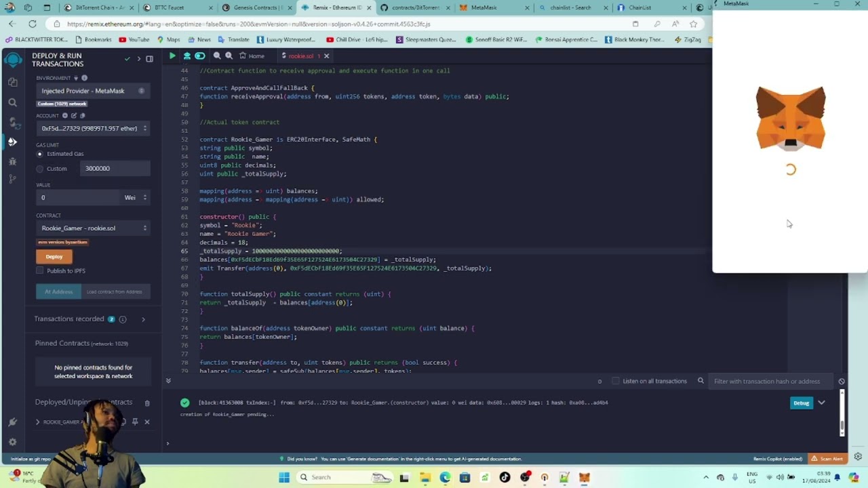Expand transaction details chevron next to Debug
This screenshot has height=488, width=868.
pos(821,403)
